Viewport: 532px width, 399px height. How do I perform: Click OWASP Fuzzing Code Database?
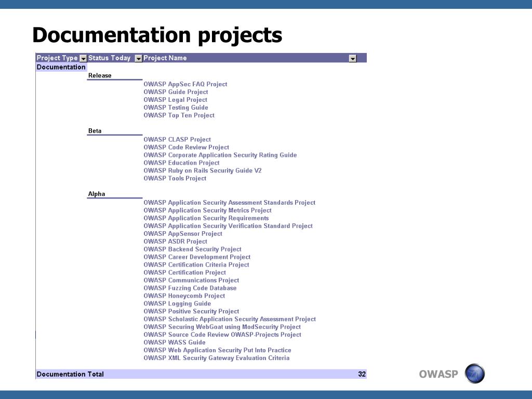point(190,288)
